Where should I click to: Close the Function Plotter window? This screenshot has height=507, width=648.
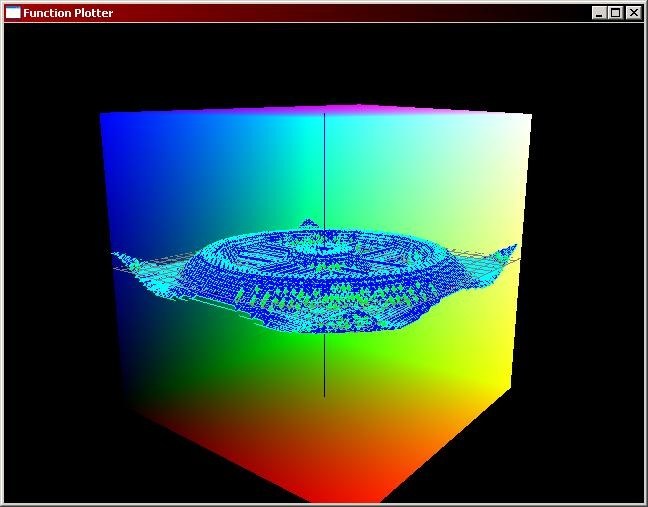(633, 13)
